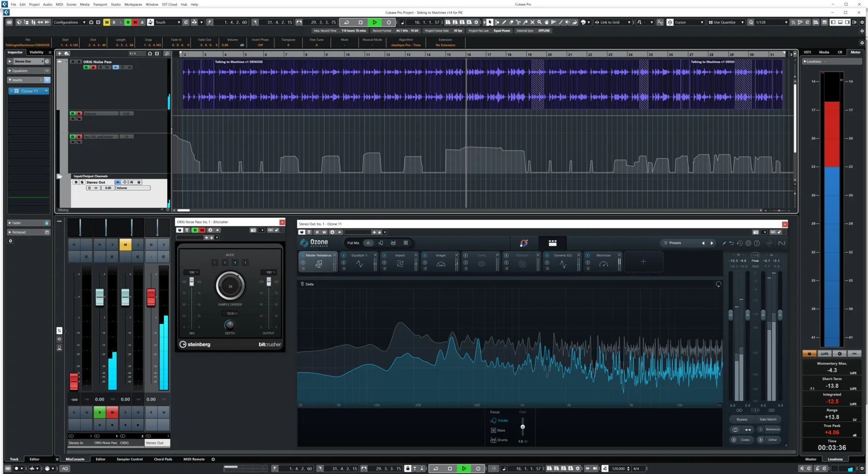868x474 pixels.
Task: Select the Scissors split tool in toolbar
Action: point(518,22)
